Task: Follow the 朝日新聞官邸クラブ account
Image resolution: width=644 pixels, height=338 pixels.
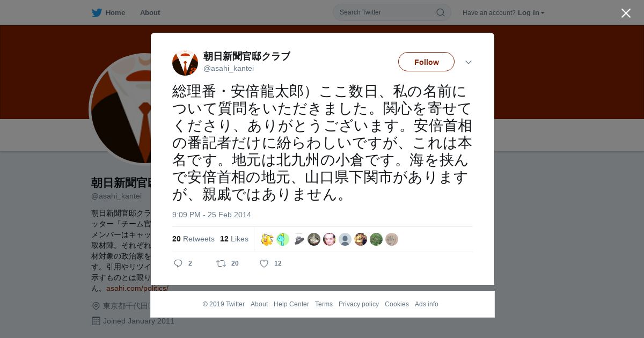Action: point(426,62)
